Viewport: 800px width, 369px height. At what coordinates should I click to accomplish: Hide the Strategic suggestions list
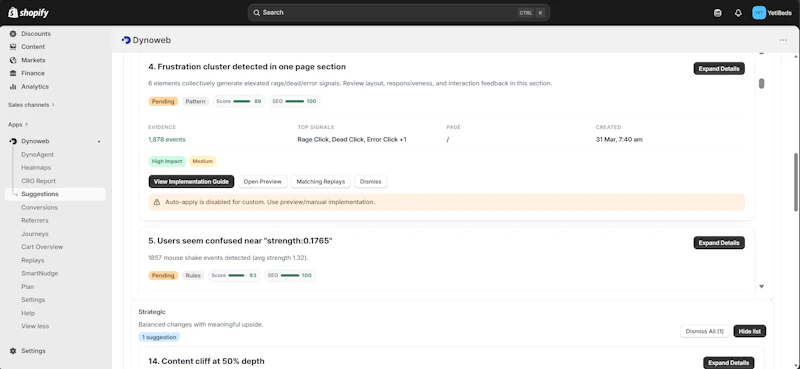pyautogui.click(x=749, y=331)
